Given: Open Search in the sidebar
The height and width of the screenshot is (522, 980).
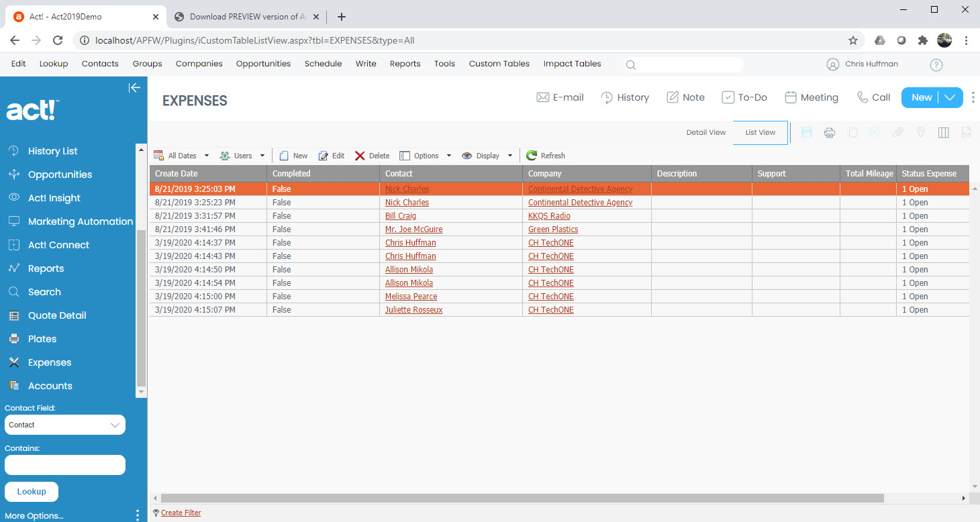Looking at the screenshot, I should (x=44, y=292).
